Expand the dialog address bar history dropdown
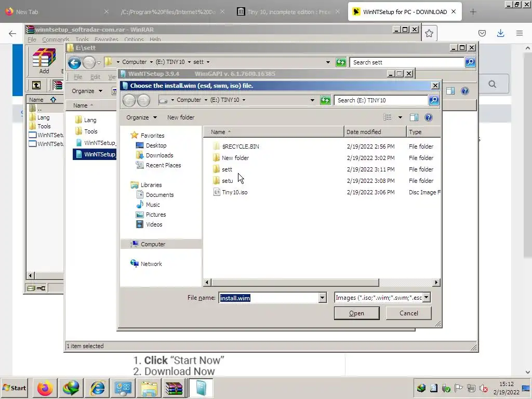 click(312, 100)
